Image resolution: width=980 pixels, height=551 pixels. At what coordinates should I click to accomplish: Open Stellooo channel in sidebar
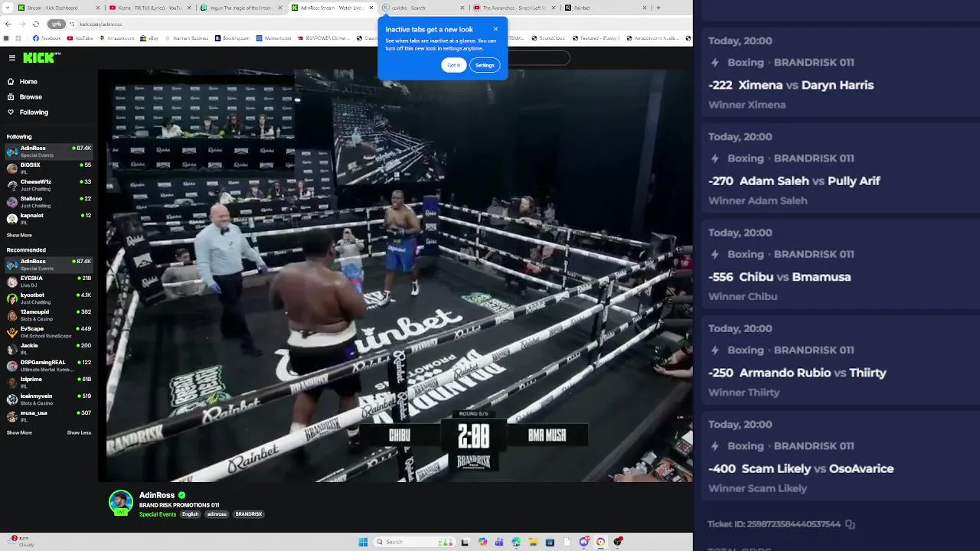click(x=49, y=202)
